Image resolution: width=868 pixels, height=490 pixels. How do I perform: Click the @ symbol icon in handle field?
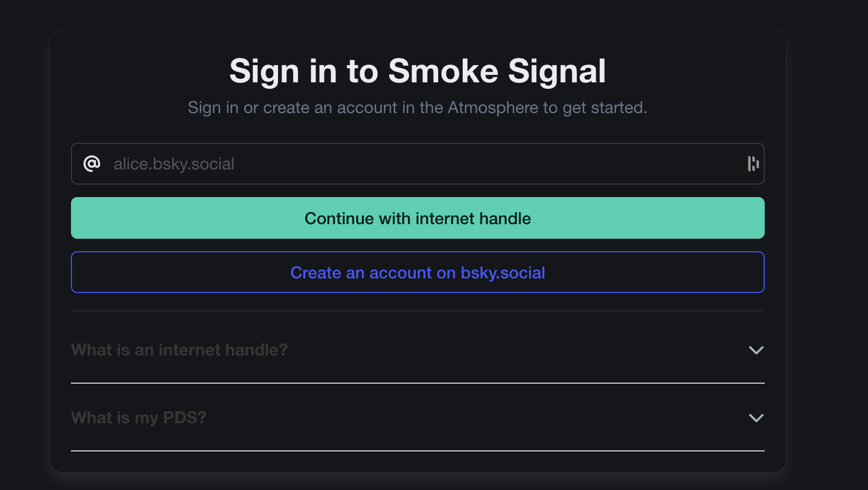[92, 164]
